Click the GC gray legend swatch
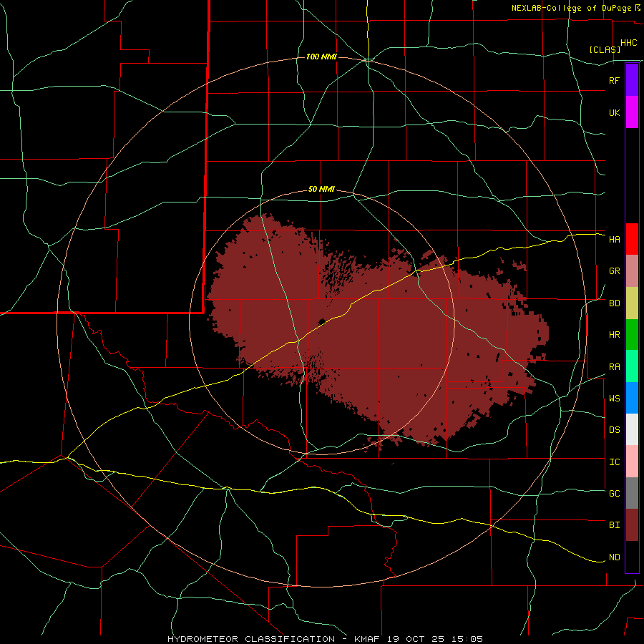Screen dimensions: 644x644 [632, 493]
